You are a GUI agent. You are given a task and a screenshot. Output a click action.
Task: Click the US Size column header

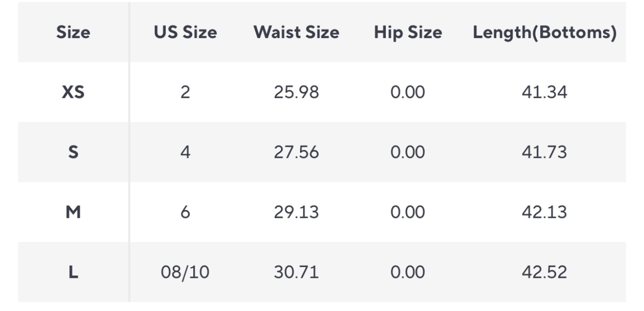185,33
